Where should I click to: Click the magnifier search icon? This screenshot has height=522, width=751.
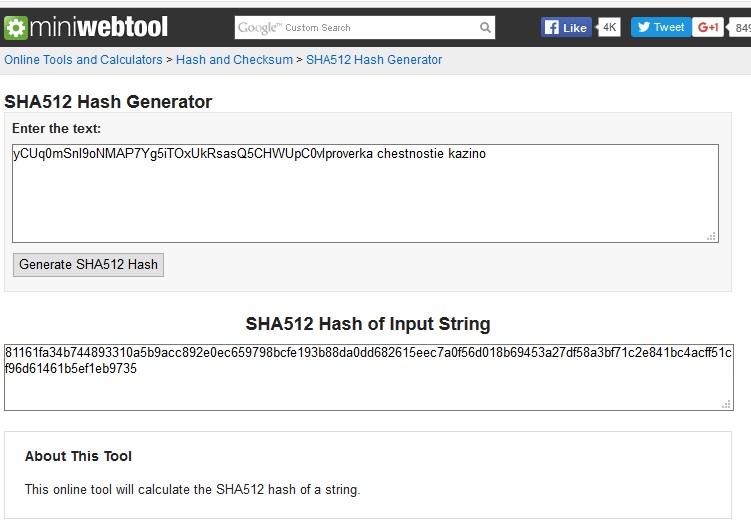click(x=485, y=28)
